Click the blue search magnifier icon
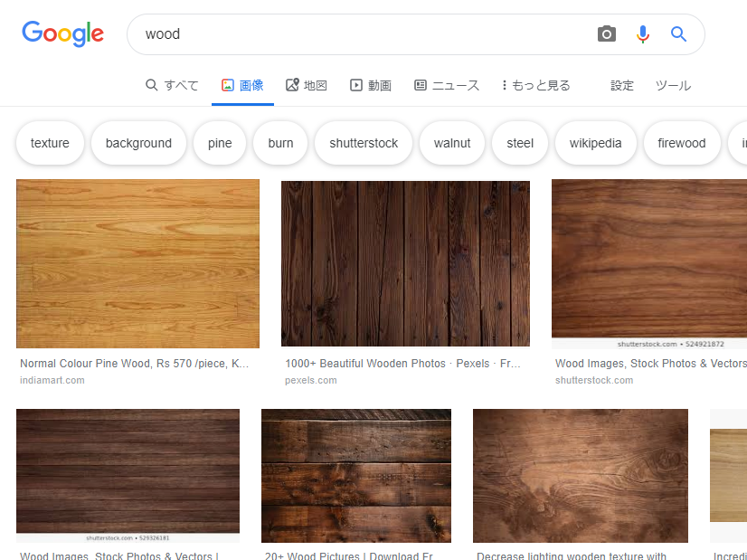Screen dimensions: 747x560 pyautogui.click(x=678, y=33)
